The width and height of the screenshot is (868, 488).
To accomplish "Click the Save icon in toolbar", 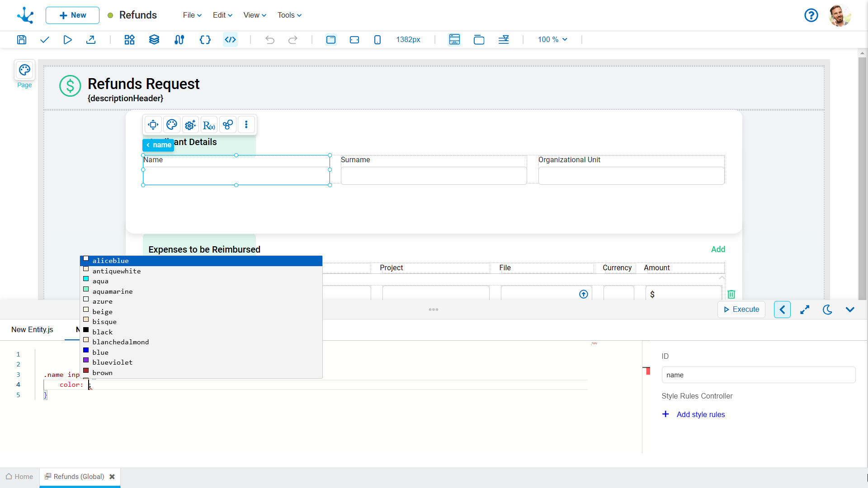I will [x=22, y=40].
